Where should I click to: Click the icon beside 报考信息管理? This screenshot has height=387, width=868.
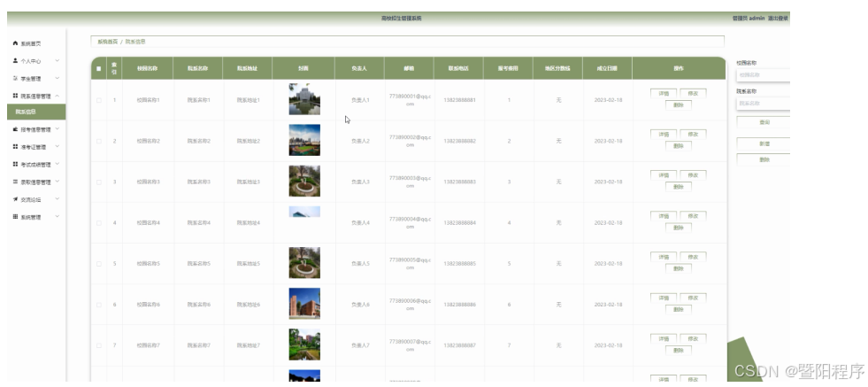tap(16, 129)
